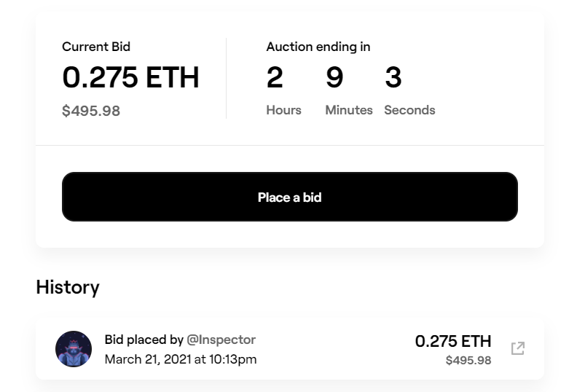Click the hours countdown number 2
Viewport: 569px width, 392px height.
tap(275, 77)
